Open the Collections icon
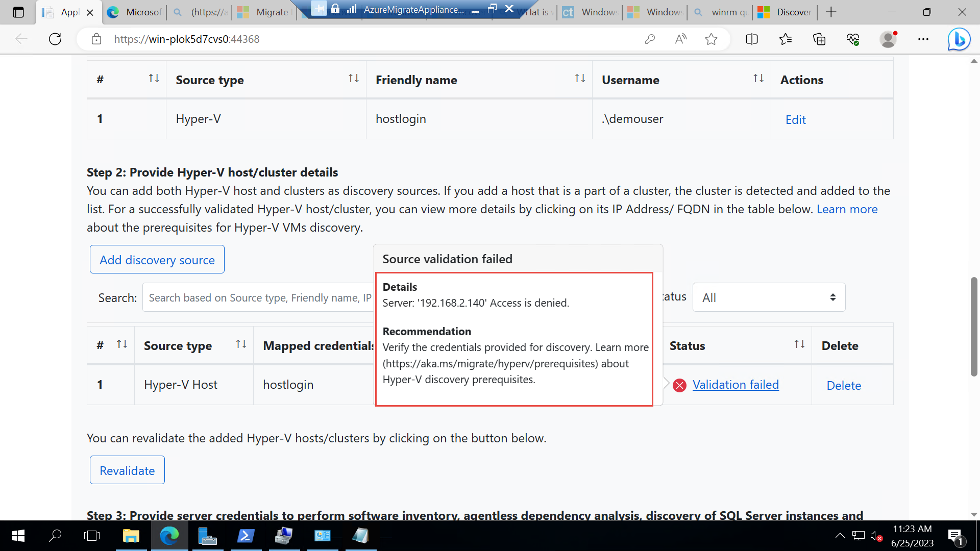The image size is (980, 551). tap(819, 39)
